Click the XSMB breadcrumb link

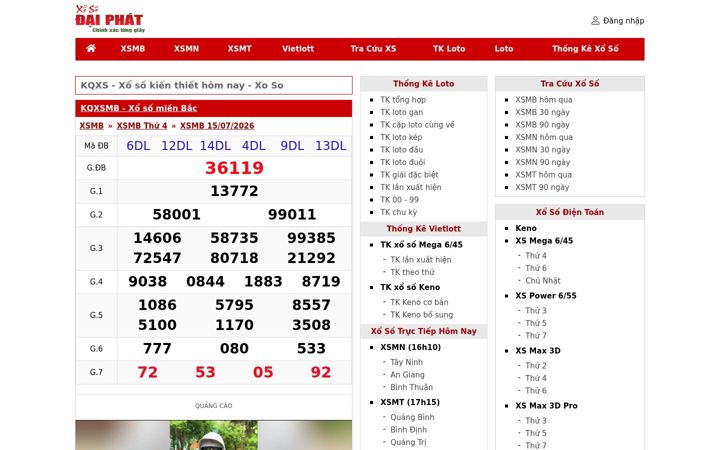[x=91, y=126]
